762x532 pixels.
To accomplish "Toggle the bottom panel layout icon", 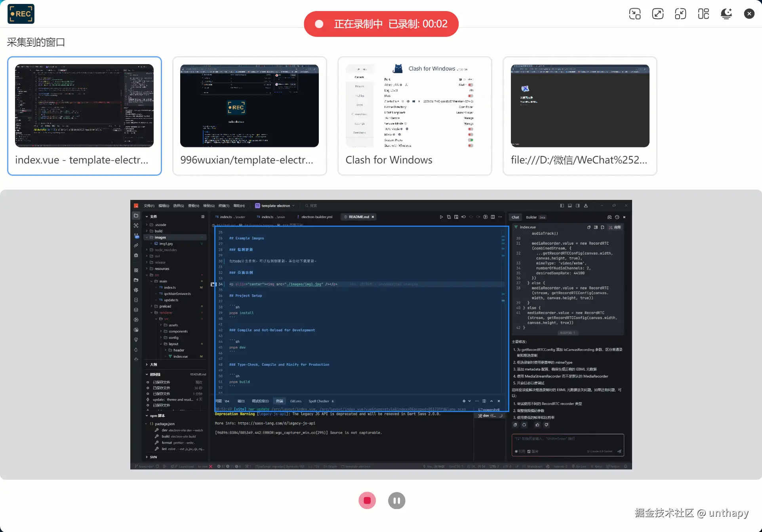I will coord(570,206).
